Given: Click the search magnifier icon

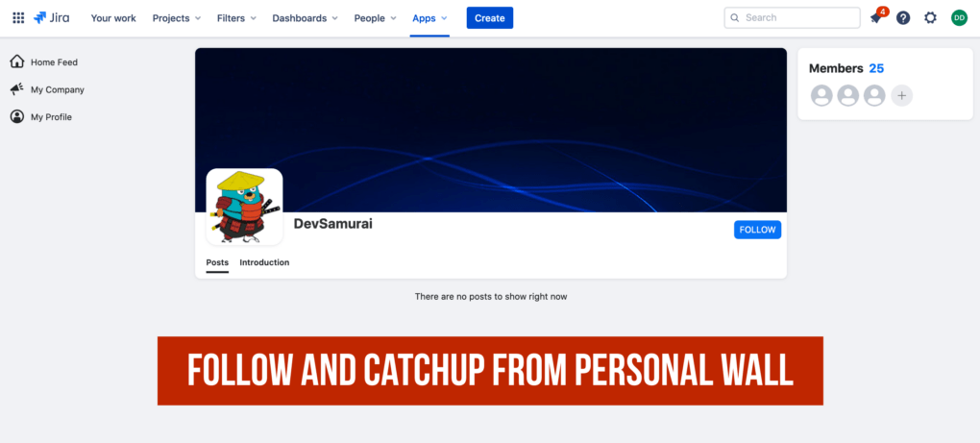Looking at the screenshot, I should pos(735,18).
